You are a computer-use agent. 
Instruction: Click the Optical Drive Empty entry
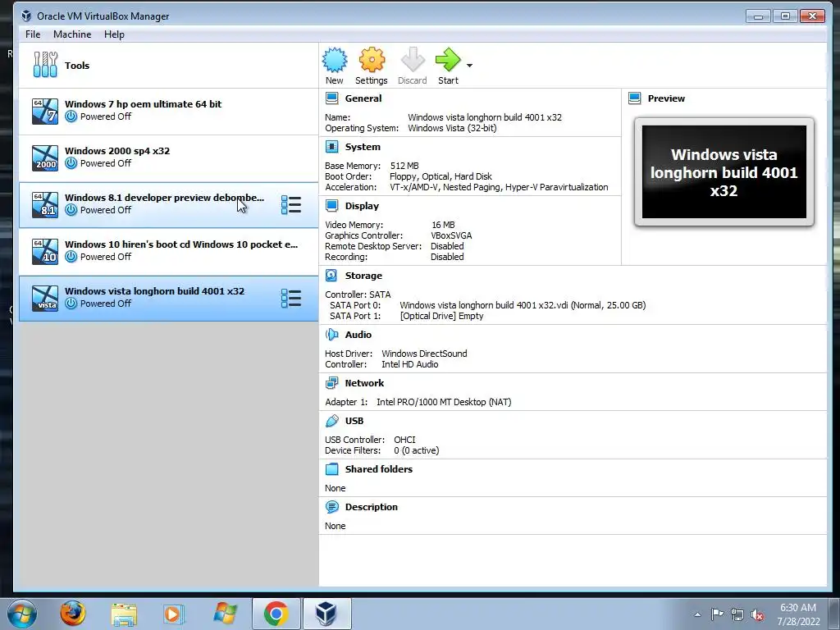pyautogui.click(x=441, y=316)
